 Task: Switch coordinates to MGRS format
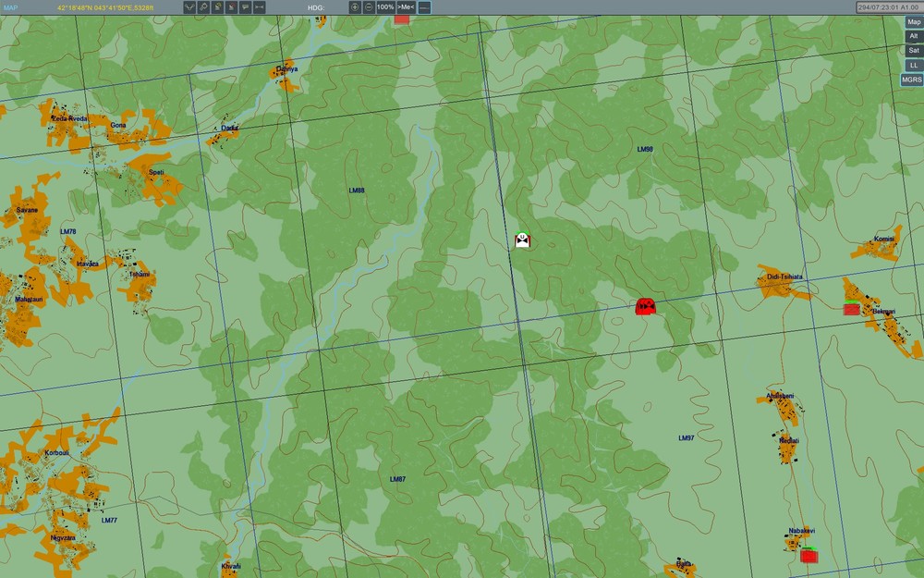(912, 80)
